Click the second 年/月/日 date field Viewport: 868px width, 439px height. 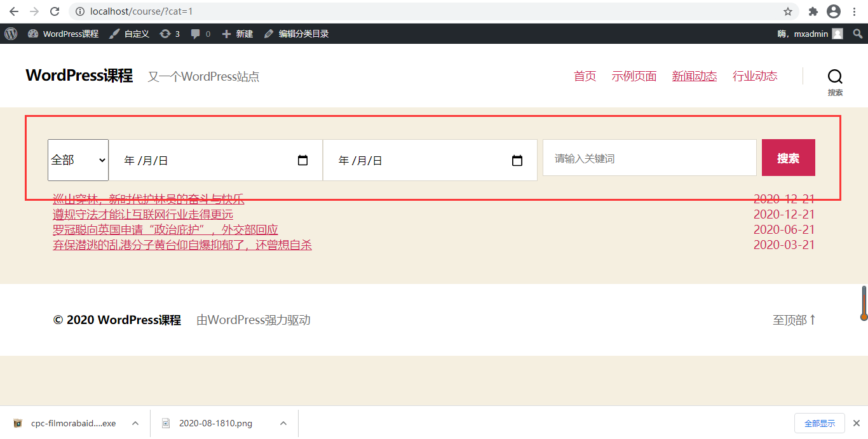[430, 160]
